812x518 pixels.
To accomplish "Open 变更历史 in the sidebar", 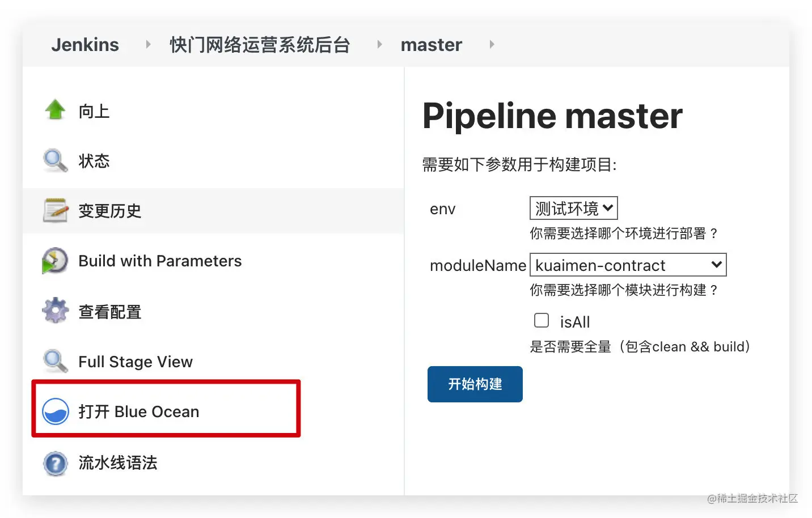I will [110, 211].
